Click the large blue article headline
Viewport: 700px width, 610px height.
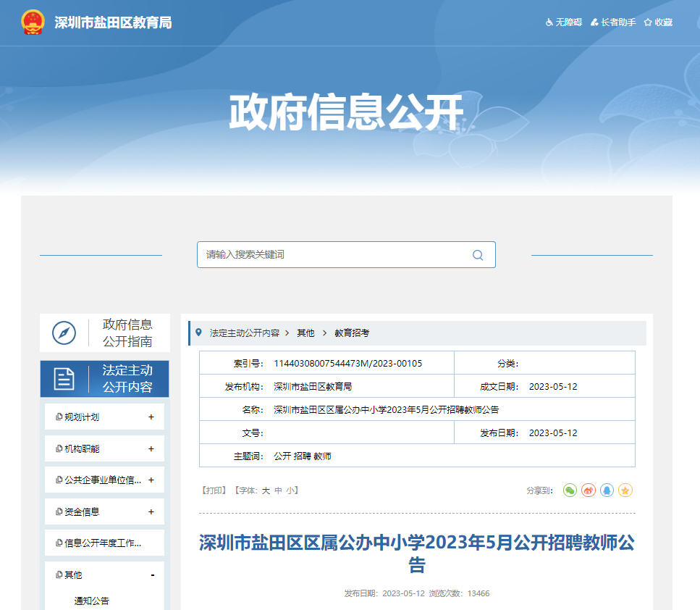[417, 553]
